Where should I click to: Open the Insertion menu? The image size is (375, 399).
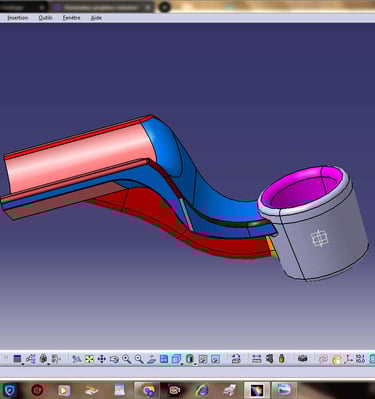[x=18, y=18]
